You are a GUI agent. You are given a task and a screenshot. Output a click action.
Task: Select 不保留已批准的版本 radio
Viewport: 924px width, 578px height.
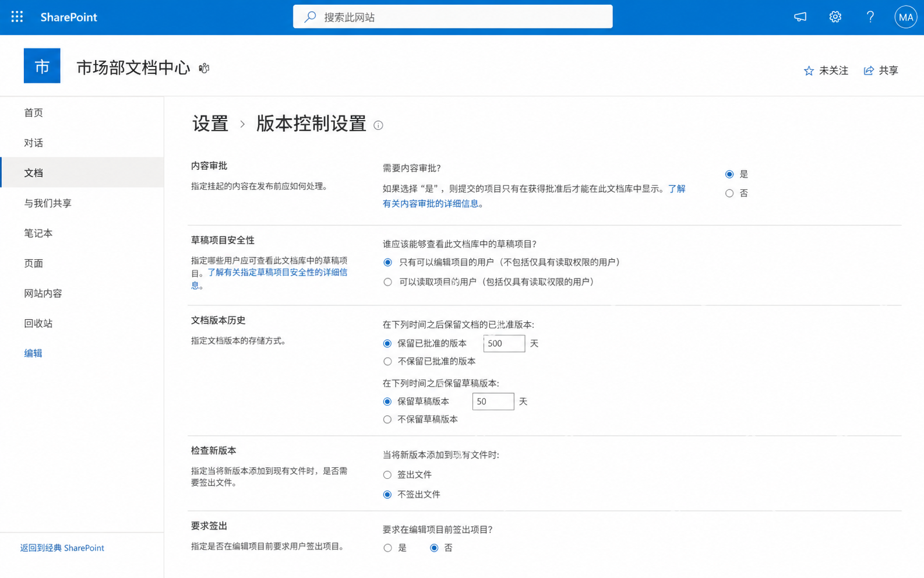tap(387, 362)
